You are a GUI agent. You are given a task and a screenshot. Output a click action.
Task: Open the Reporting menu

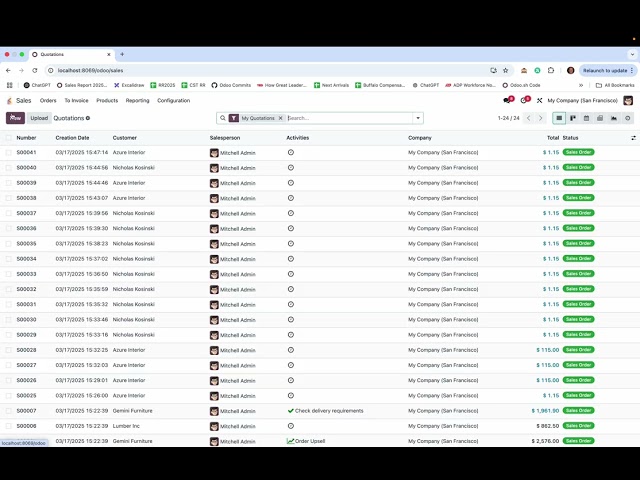[x=137, y=100]
